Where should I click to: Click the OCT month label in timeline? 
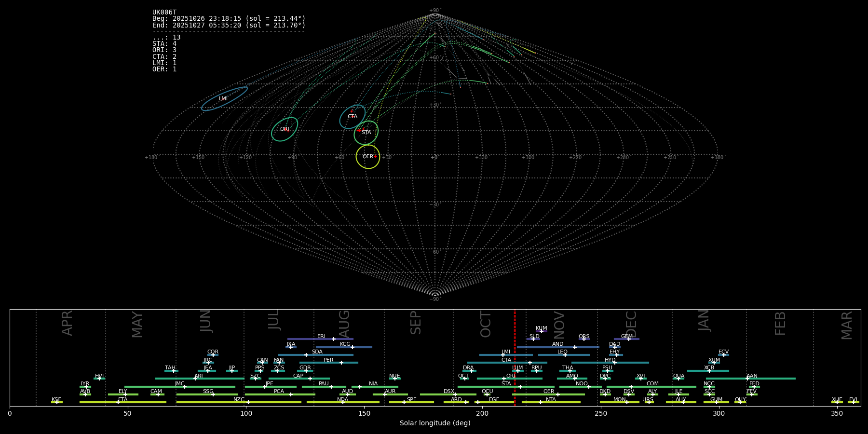(486, 324)
